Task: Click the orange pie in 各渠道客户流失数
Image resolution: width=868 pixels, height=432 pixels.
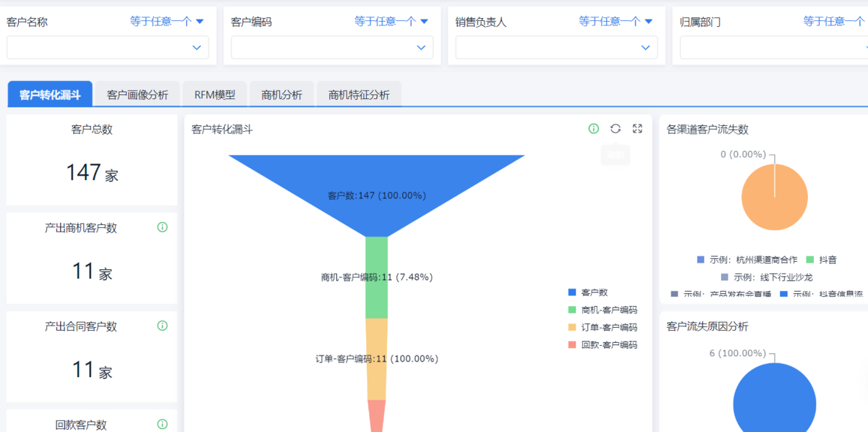Action: pyautogui.click(x=775, y=198)
